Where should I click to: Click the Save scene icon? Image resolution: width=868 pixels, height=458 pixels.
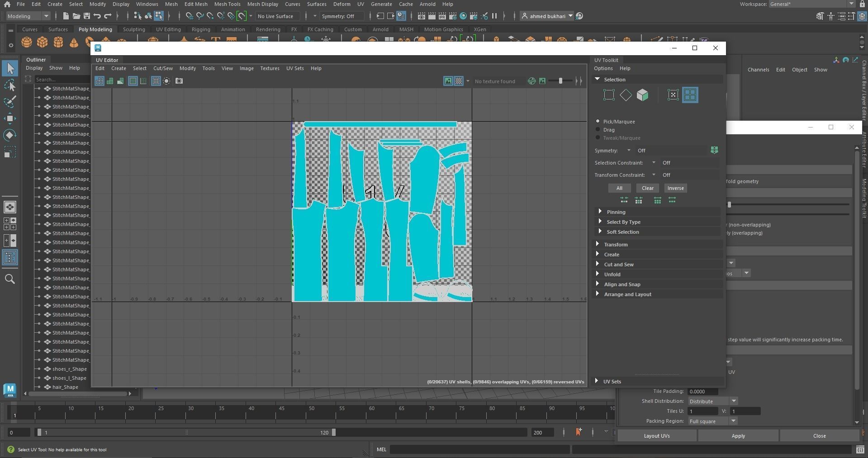[x=86, y=16]
